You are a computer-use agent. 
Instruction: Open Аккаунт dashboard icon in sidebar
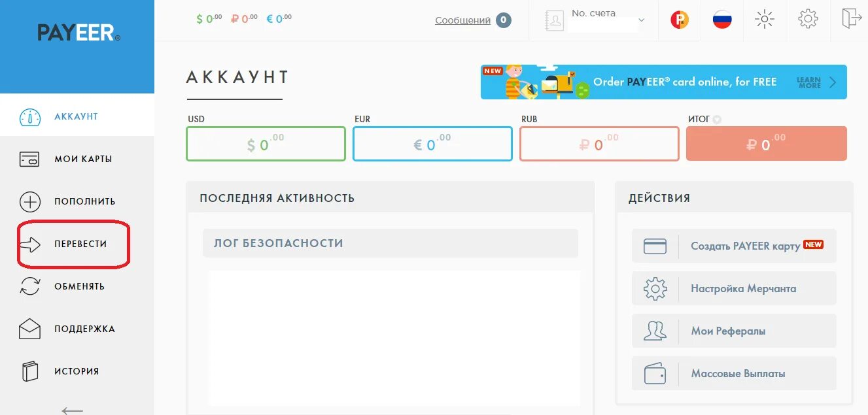pos(30,117)
